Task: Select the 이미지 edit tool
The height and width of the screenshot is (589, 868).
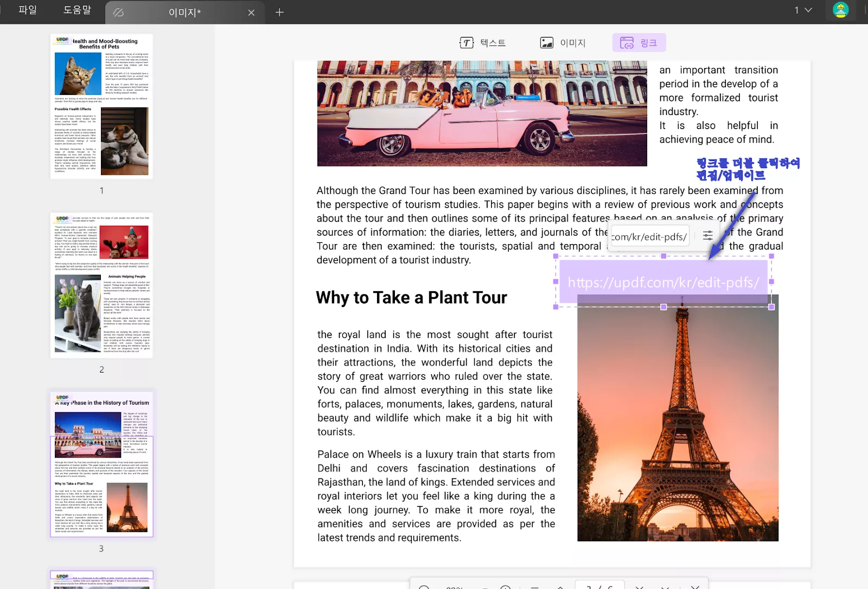Action: point(563,43)
